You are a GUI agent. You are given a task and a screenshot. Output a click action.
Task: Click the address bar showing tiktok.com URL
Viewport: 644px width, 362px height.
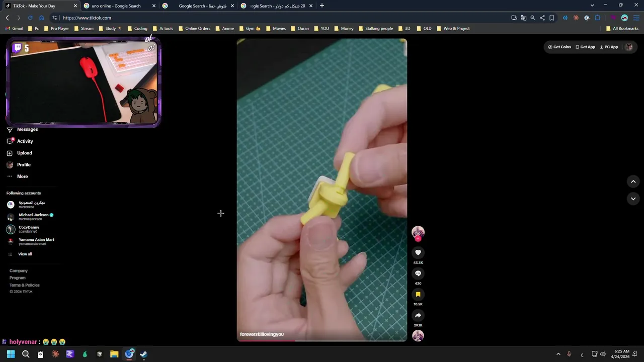[282, 18]
